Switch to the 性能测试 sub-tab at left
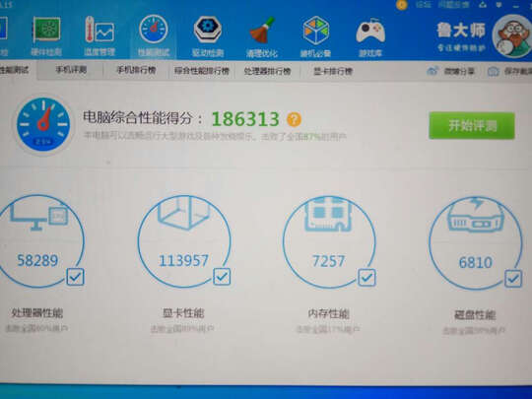 (14, 70)
